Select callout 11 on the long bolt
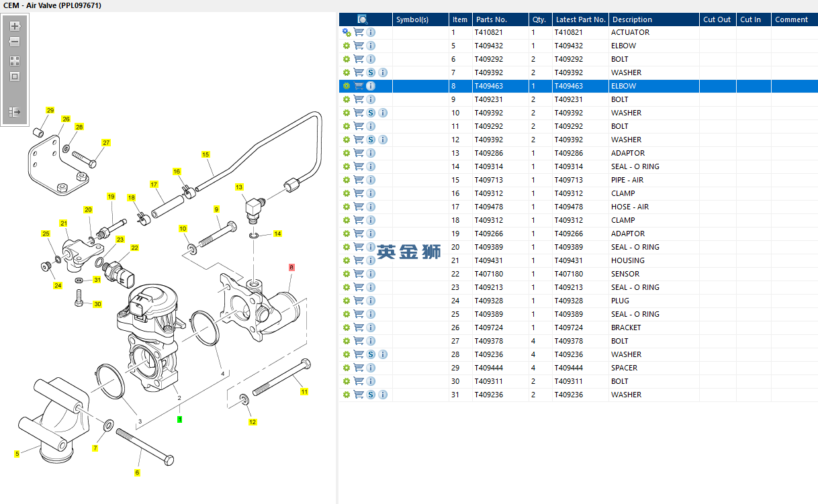 [x=304, y=391]
